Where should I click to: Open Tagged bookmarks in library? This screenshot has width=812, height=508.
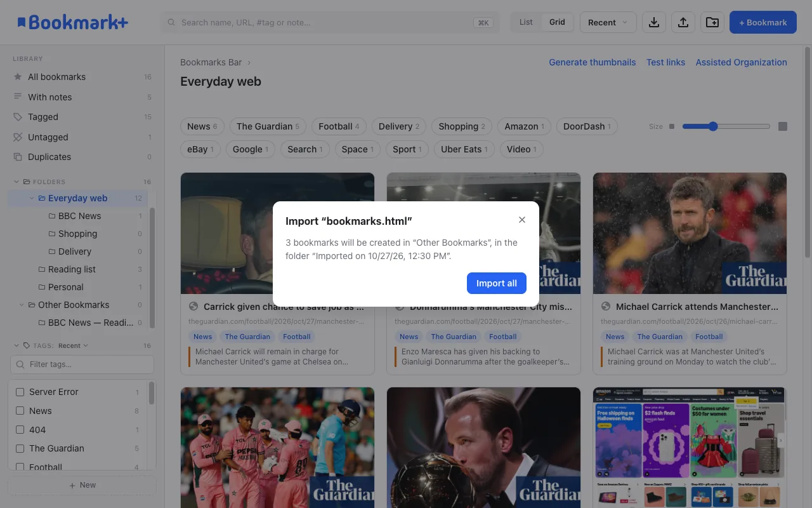click(82, 117)
